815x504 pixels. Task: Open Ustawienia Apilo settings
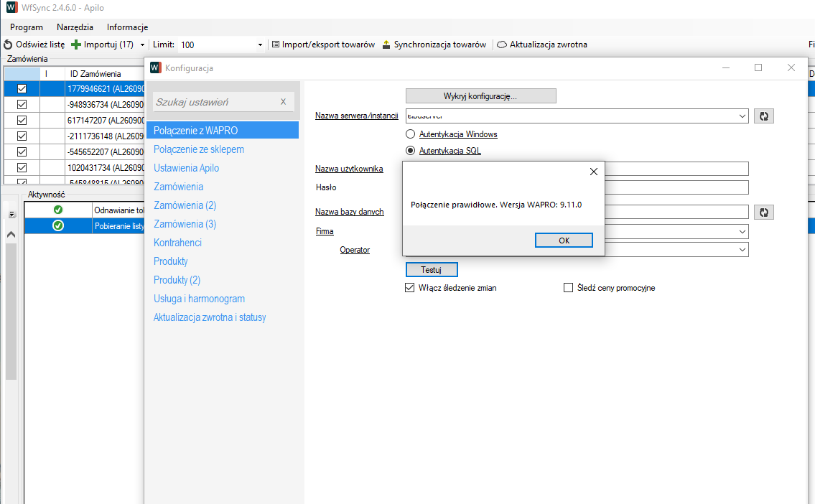pos(186,168)
